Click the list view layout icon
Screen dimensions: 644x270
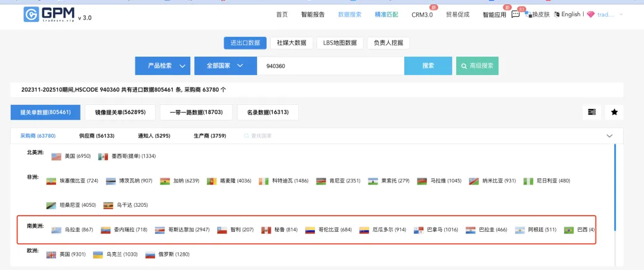pyautogui.click(x=592, y=111)
